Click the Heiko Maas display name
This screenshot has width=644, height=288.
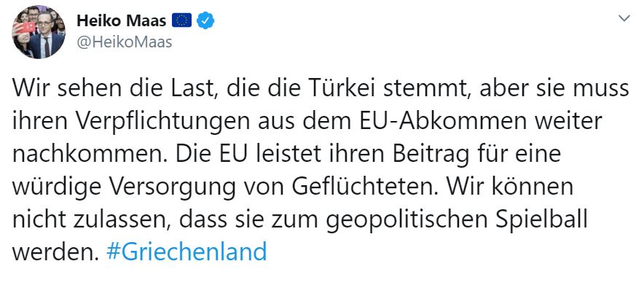coord(121,20)
